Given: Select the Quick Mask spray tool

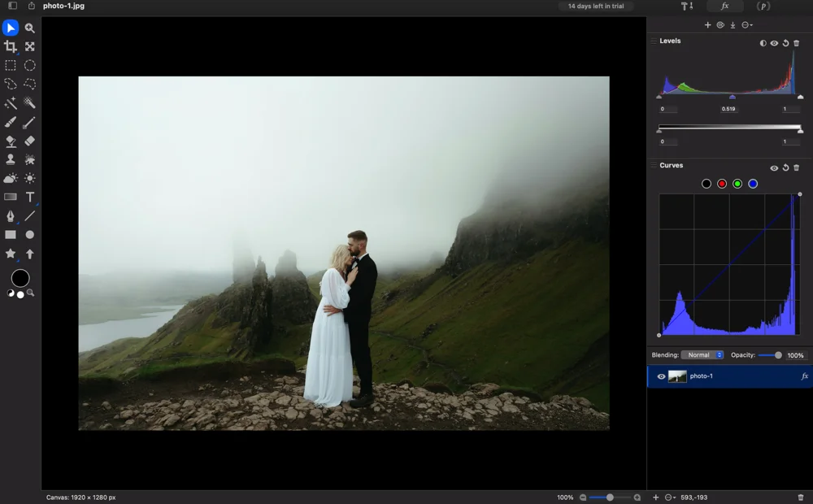Looking at the screenshot, I should tap(29, 103).
